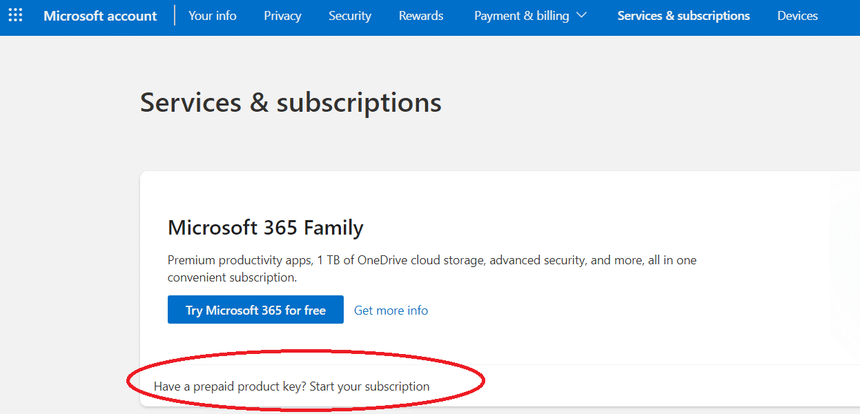Screen dimensions: 860x414
Task: Open the Devices page
Action: (797, 16)
